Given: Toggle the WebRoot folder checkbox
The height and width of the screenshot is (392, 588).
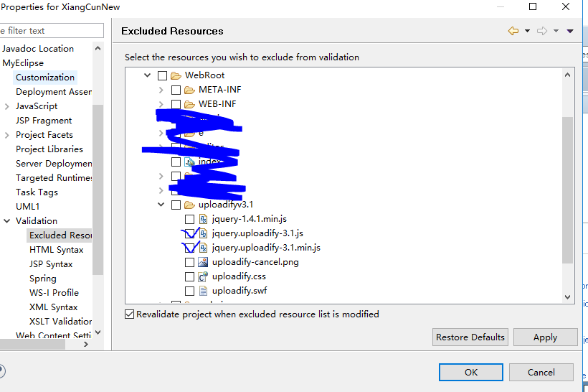Looking at the screenshot, I should (162, 76).
